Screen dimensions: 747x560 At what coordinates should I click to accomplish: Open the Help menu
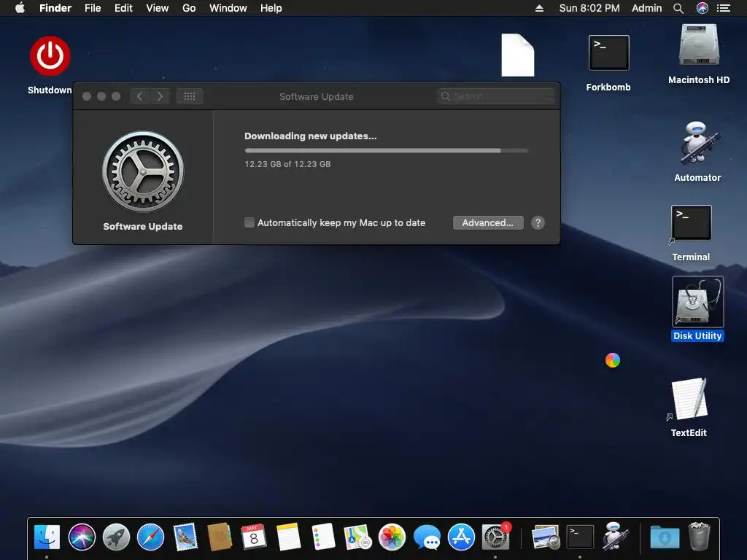click(271, 8)
